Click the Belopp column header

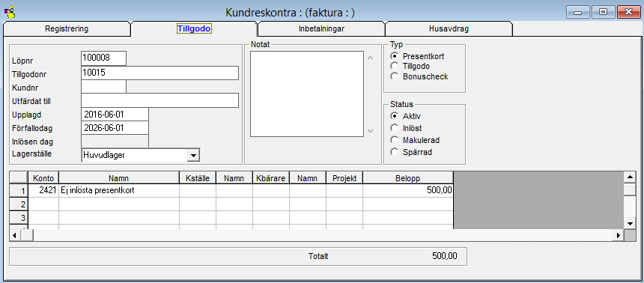[x=408, y=178]
